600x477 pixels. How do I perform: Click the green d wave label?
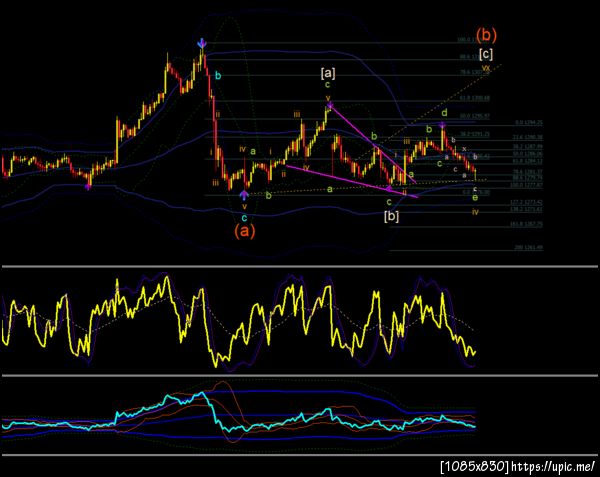coord(444,112)
